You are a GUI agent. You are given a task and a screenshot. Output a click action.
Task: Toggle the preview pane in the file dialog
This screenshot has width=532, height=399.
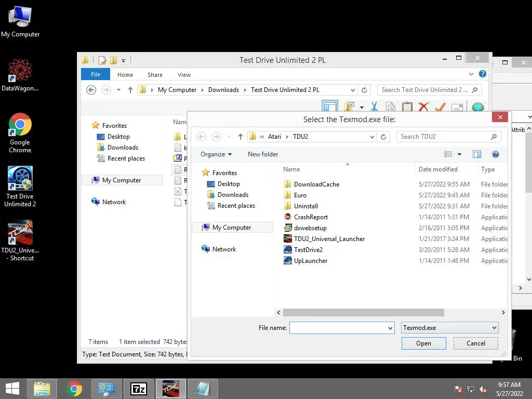(x=477, y=154)
